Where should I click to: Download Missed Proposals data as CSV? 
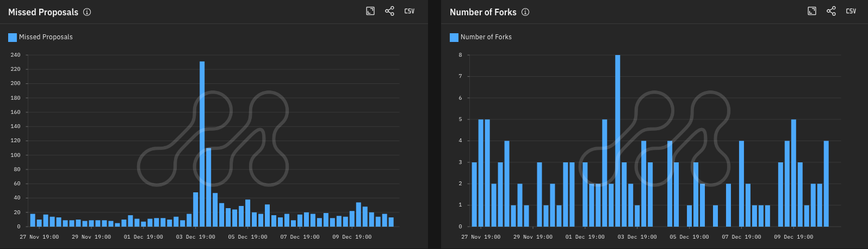click(409, 11)
